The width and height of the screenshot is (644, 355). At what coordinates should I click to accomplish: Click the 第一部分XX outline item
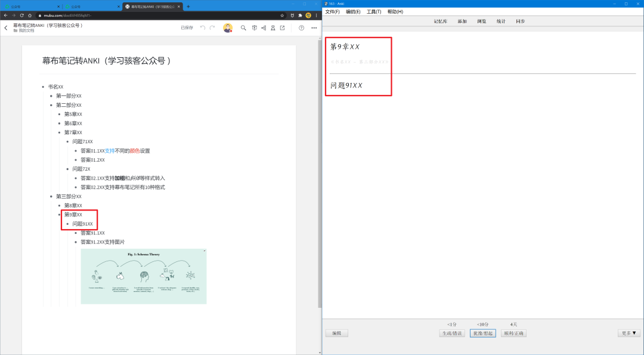[x=69, y=95]
